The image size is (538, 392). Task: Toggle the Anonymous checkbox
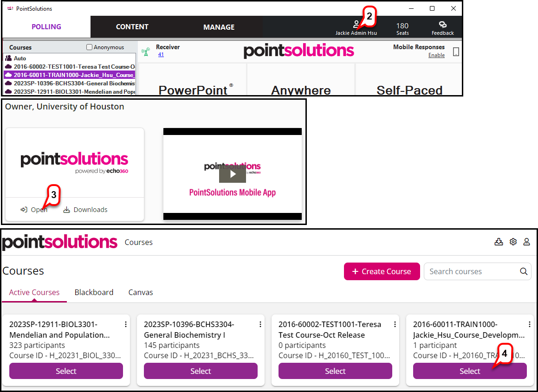(90, 47)
